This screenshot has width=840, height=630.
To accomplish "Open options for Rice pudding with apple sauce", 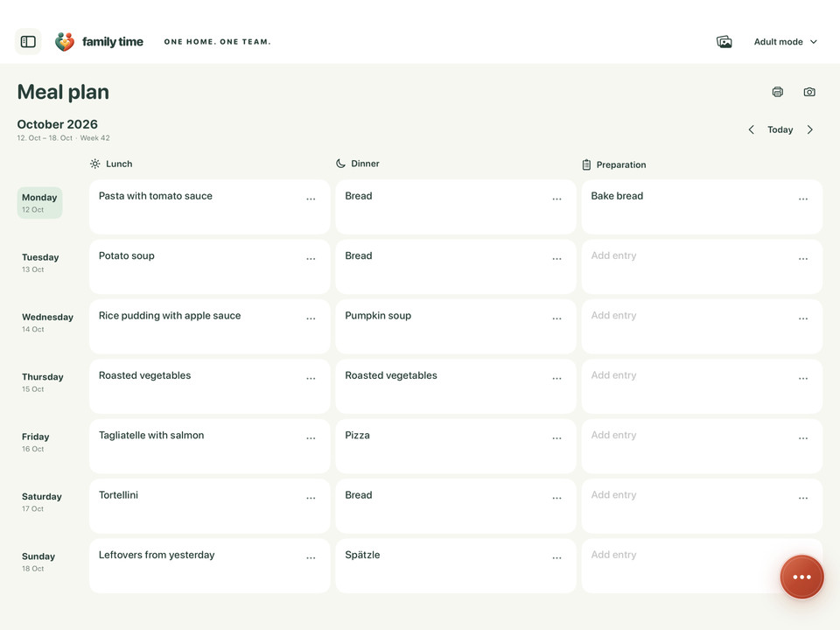I will coord(311,318).
